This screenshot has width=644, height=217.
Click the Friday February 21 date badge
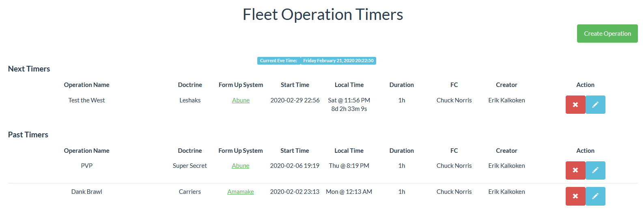338,61
